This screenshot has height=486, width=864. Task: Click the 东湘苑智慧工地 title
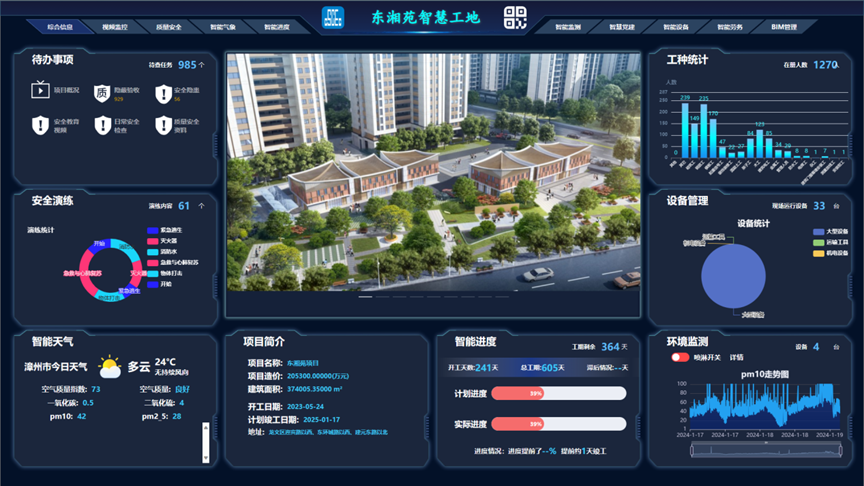tap(425, 18)
